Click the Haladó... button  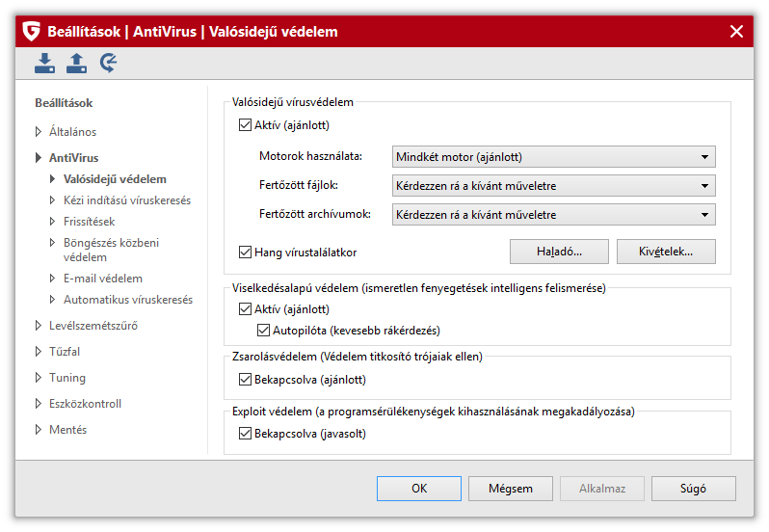pos(559,252)
